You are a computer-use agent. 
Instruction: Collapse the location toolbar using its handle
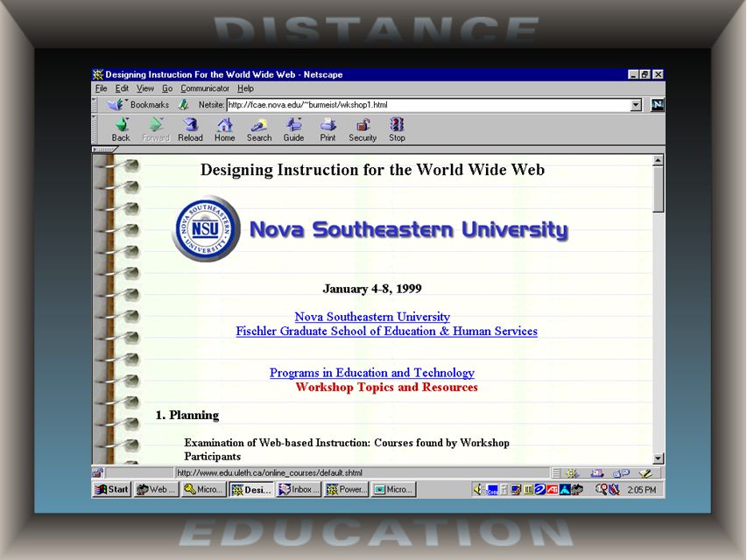95,105
